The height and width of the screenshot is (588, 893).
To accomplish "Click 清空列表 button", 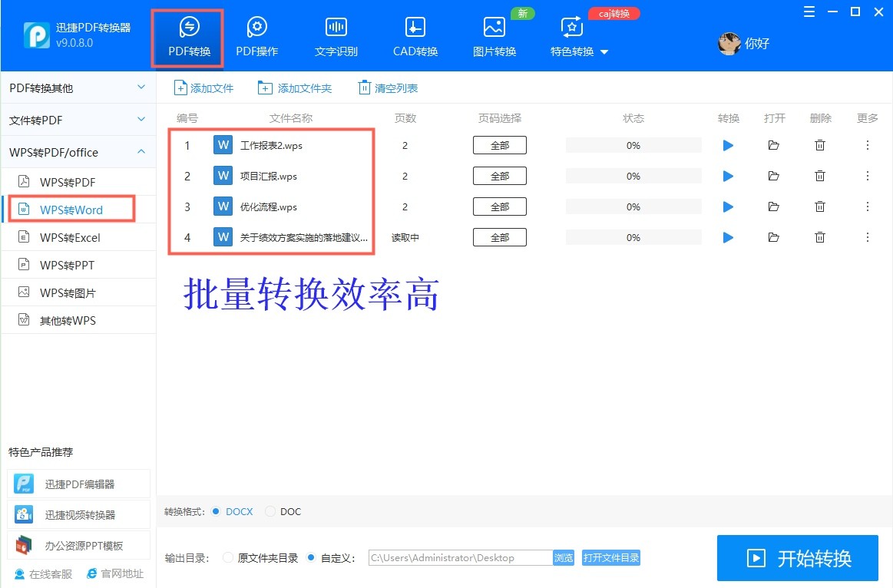I will [388, 88].
